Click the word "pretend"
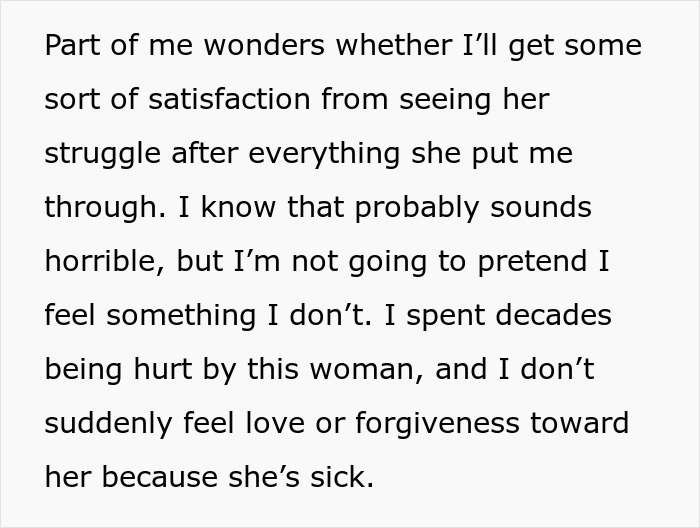 [532, 262]
